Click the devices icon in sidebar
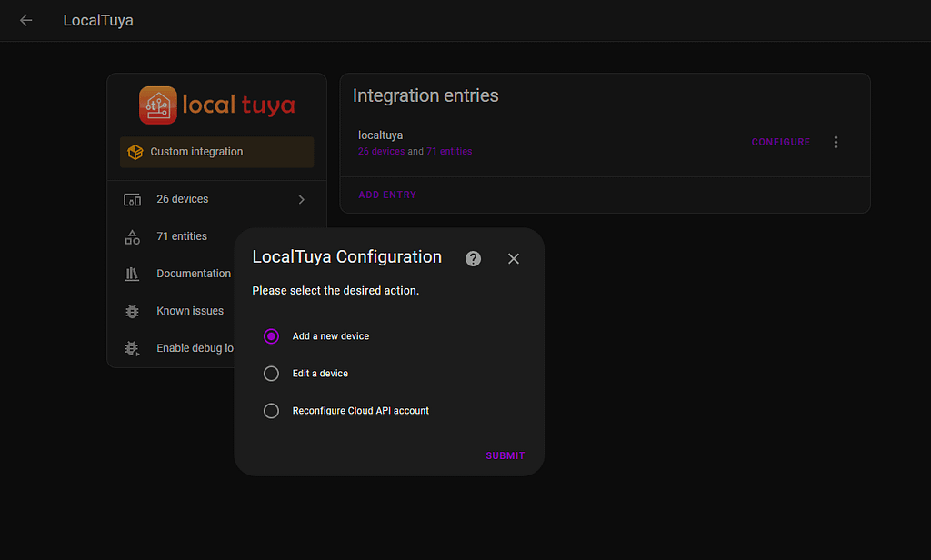 pyautogui.click(x=132, y=199)
